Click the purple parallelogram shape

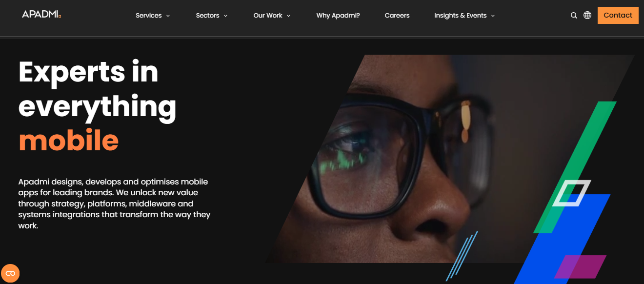tap(580, 267)
